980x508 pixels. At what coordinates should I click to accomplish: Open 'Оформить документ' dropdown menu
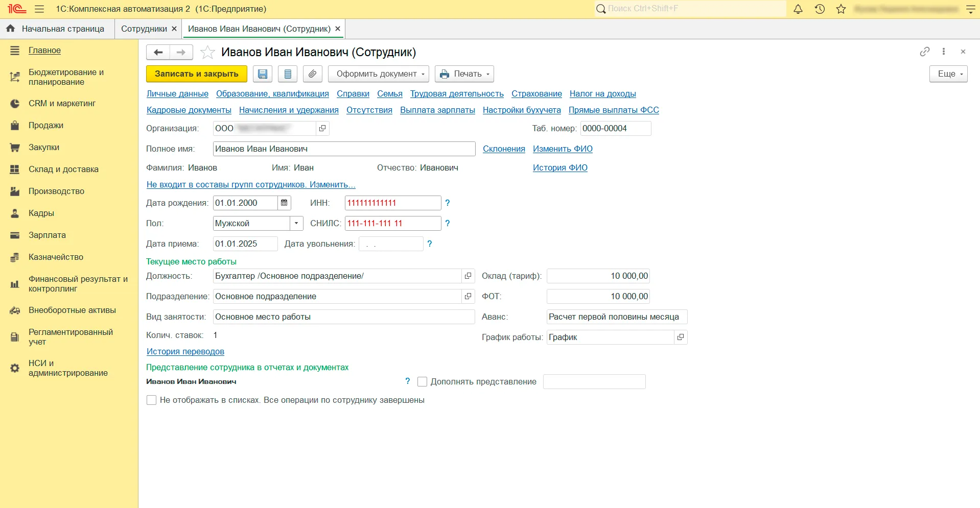380,74
